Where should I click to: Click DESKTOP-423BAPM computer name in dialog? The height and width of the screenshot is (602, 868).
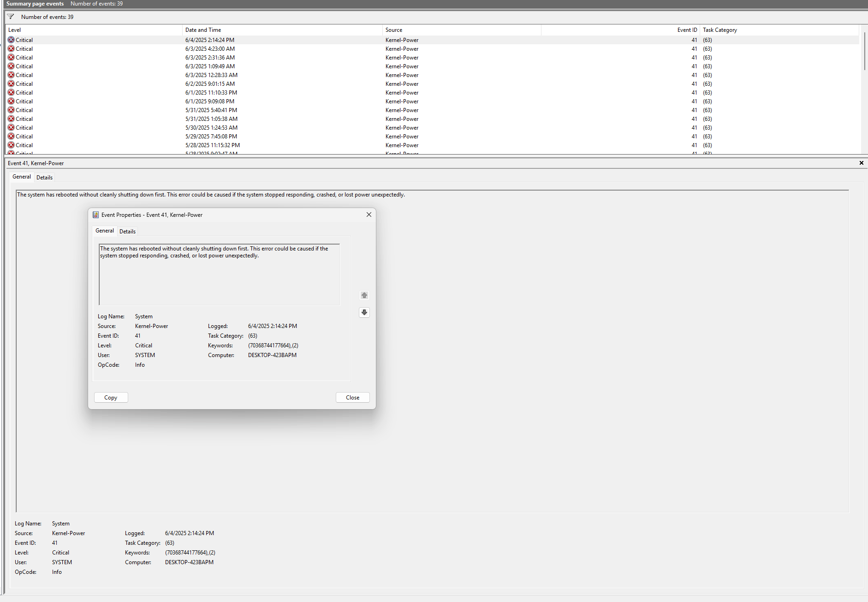point(272,355)
